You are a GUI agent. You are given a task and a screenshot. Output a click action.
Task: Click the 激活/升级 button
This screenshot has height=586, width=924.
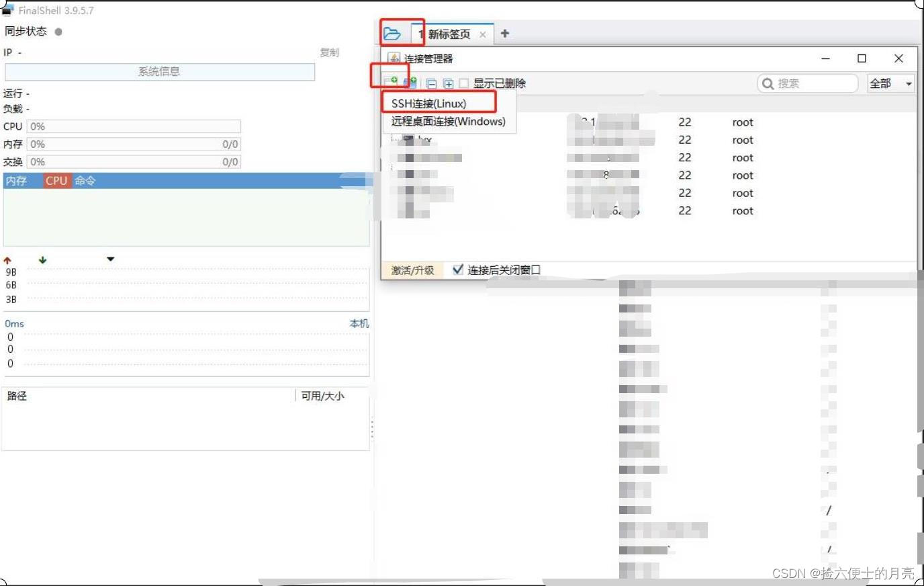[412, 270]
